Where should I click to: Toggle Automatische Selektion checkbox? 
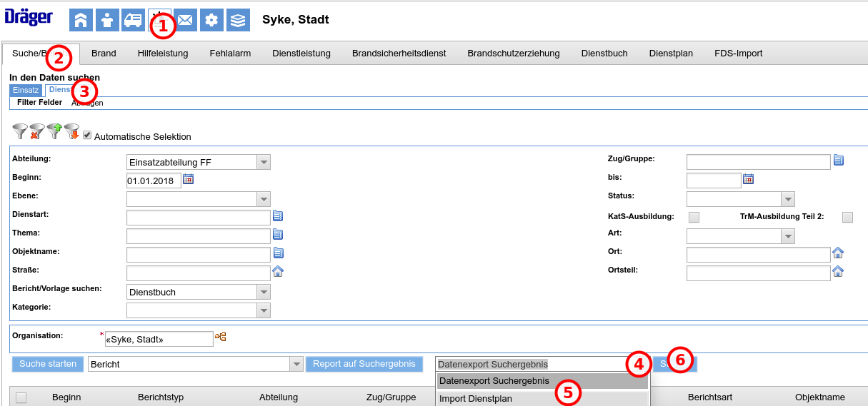click(87, 136)
